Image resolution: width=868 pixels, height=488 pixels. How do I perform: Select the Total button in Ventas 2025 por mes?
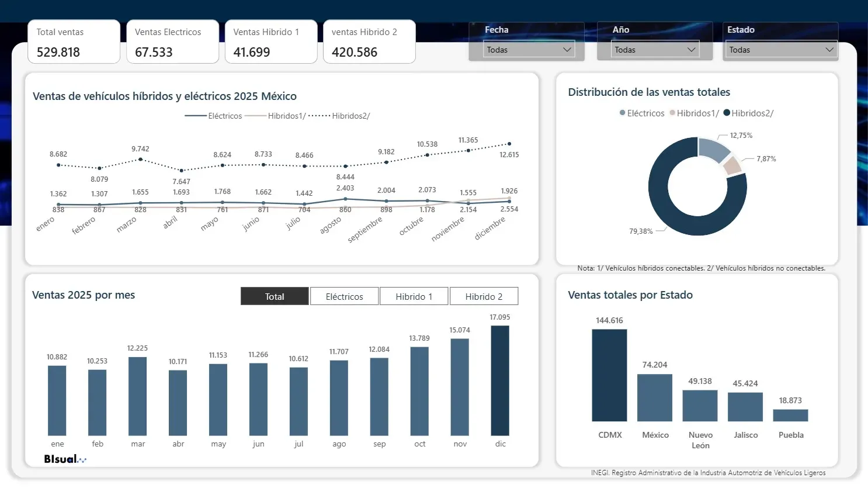(274, 296)
